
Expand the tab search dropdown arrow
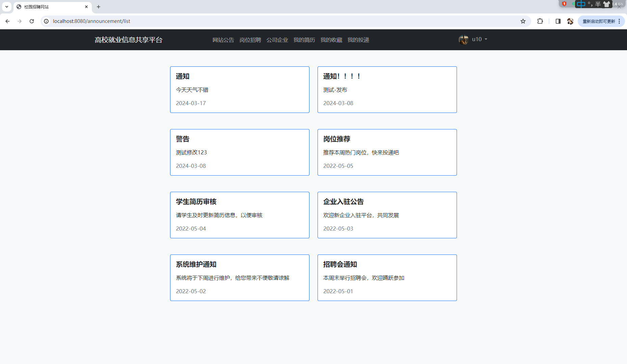(x=7, y=7)
